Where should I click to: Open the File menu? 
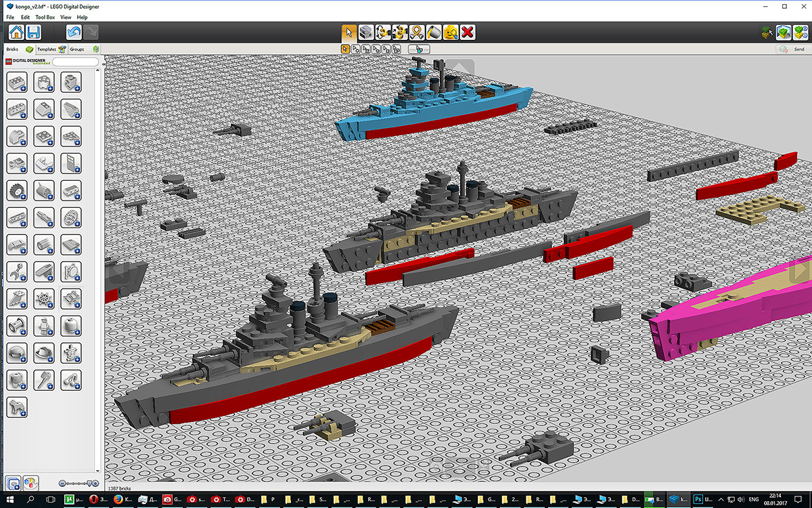tap(10, 17)
